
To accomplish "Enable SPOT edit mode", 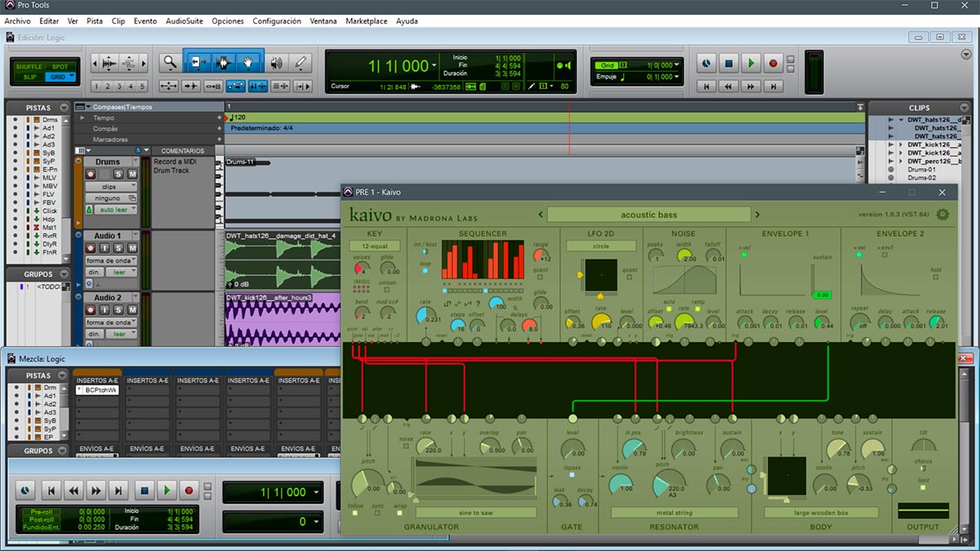I will pyautogui.click(x=60, y=67).
